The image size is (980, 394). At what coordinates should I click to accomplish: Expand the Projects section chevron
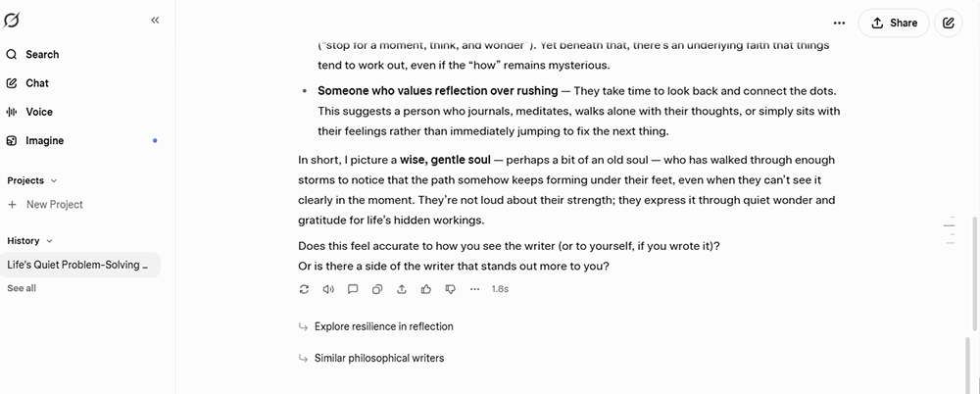click(x=54, y=180)
